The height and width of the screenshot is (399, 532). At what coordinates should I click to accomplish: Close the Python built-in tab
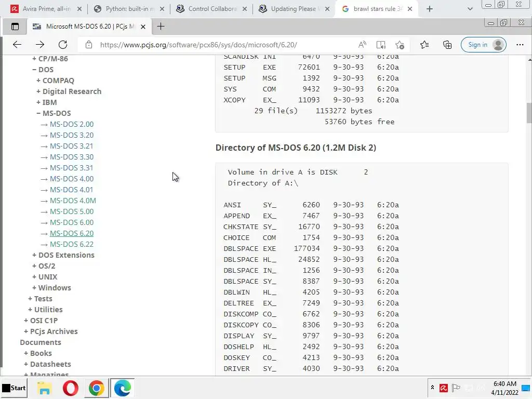coord(162,9)
